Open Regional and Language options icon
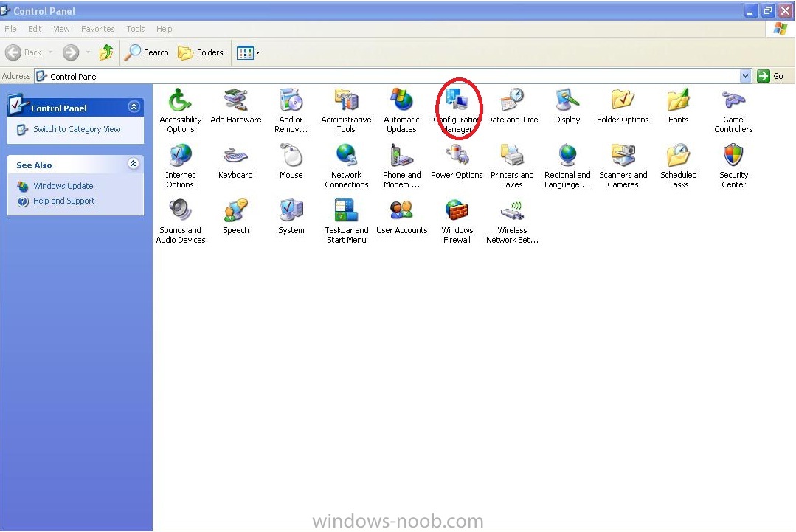 tap(567, 165)
